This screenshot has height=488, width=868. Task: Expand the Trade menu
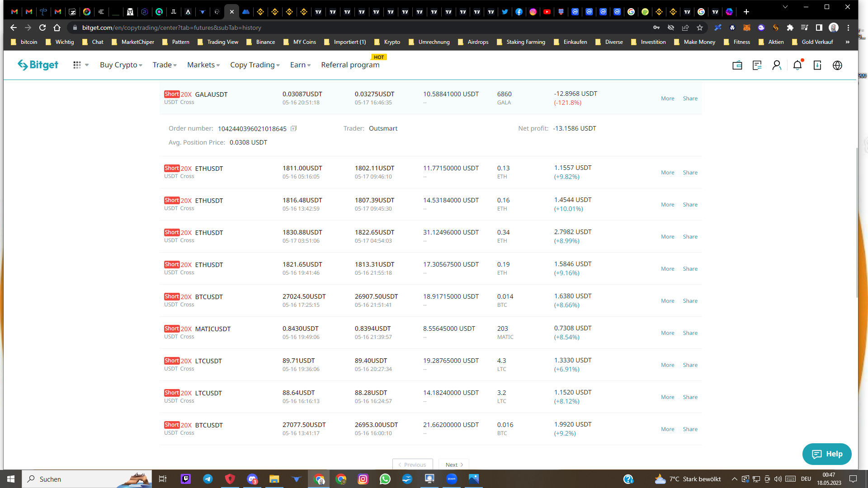tap(165, 65)
